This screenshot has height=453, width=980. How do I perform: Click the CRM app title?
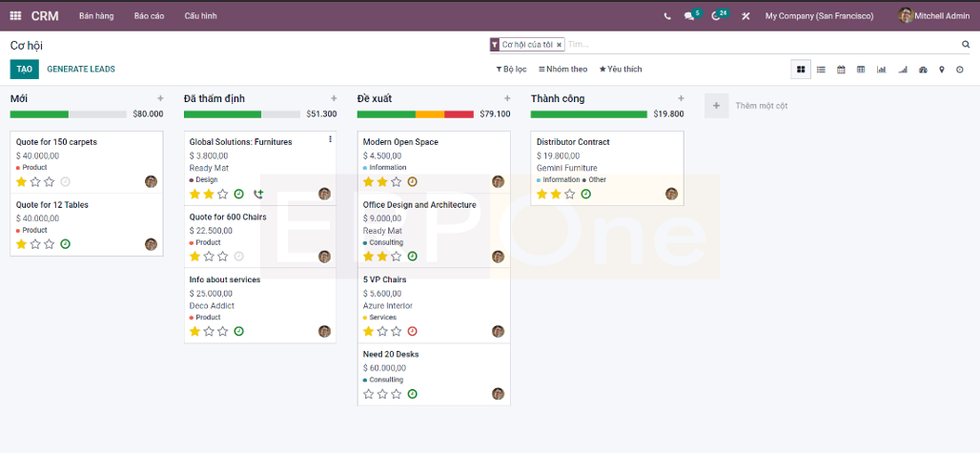45,16
